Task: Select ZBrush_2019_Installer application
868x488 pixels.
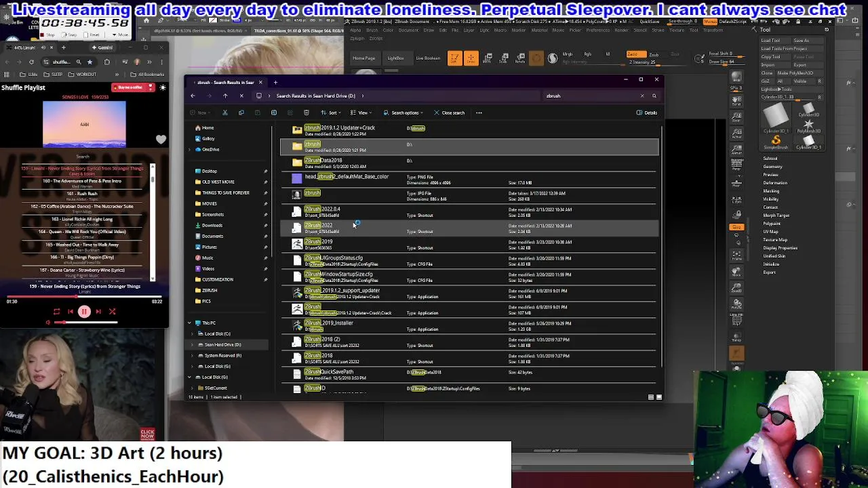Action: (x=469, y=325)
